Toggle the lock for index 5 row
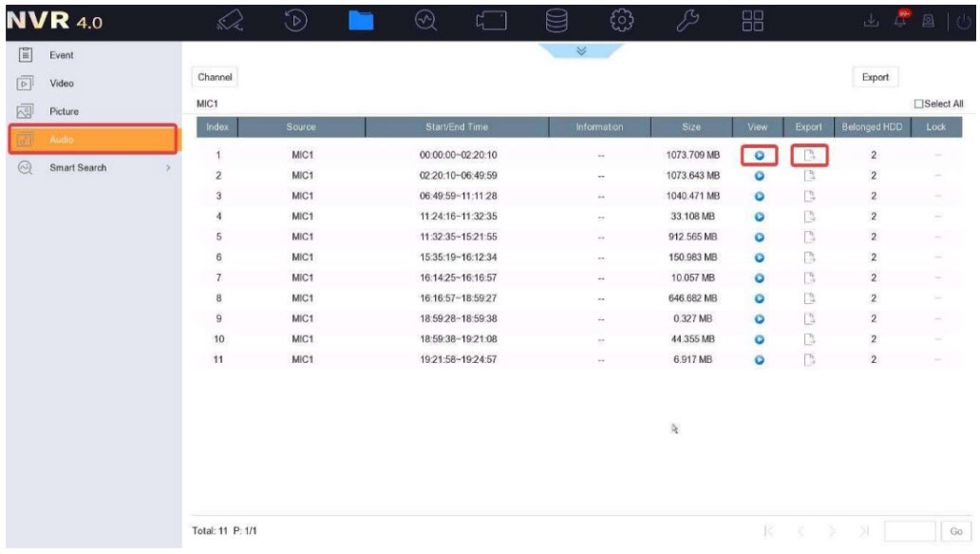The height and width of the screenshot is (554, 980). coord(938,236)
